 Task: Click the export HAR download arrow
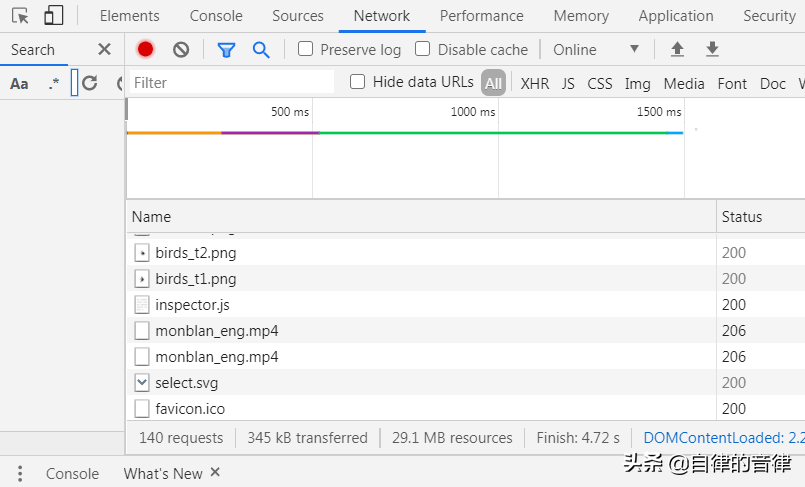click(712, 50)
